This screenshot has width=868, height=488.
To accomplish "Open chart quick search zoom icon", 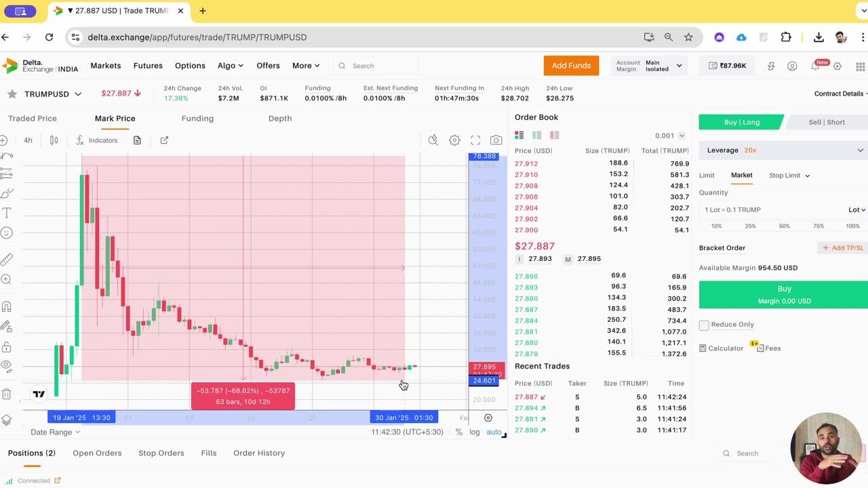I will tap(433, 140).
